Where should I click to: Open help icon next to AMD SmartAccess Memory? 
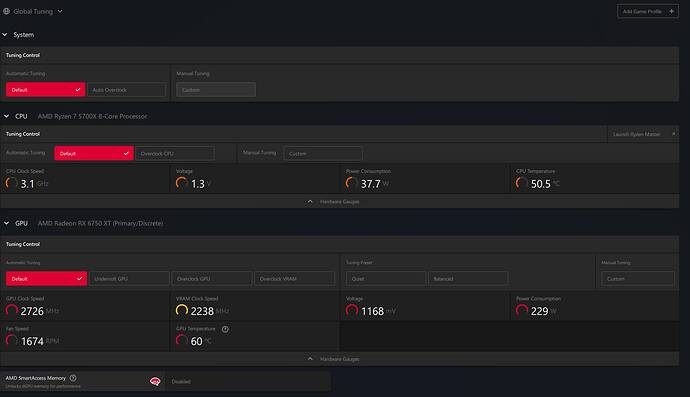click(x=73, y=378)
